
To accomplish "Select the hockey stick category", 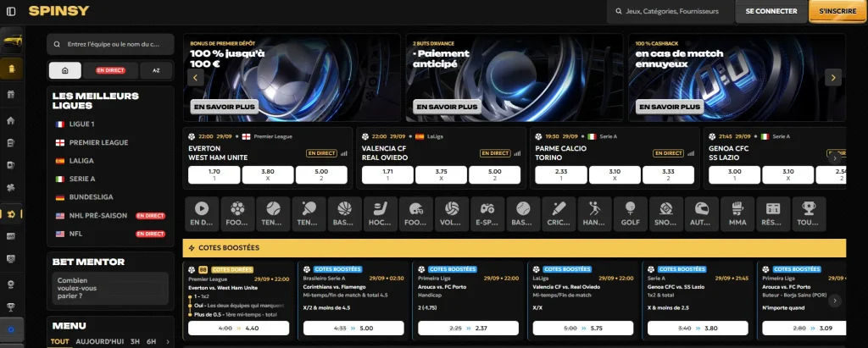I will [x=381, y=213].
